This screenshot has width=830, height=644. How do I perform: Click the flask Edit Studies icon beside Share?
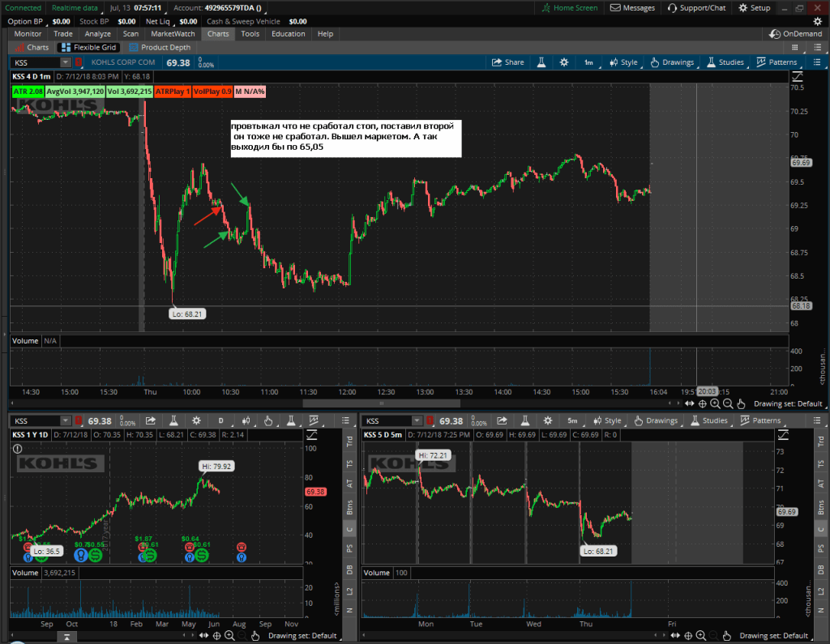pos(540,62)
